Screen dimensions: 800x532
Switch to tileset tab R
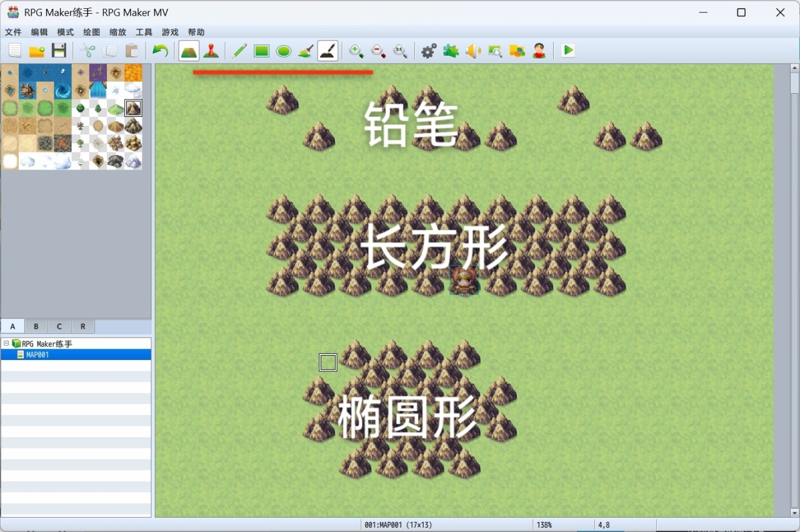point(83,326)
